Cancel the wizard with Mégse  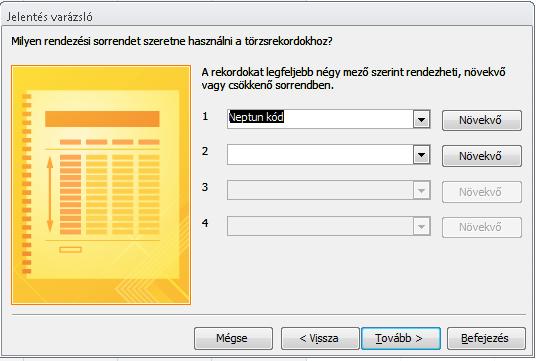tap(233, 338)
